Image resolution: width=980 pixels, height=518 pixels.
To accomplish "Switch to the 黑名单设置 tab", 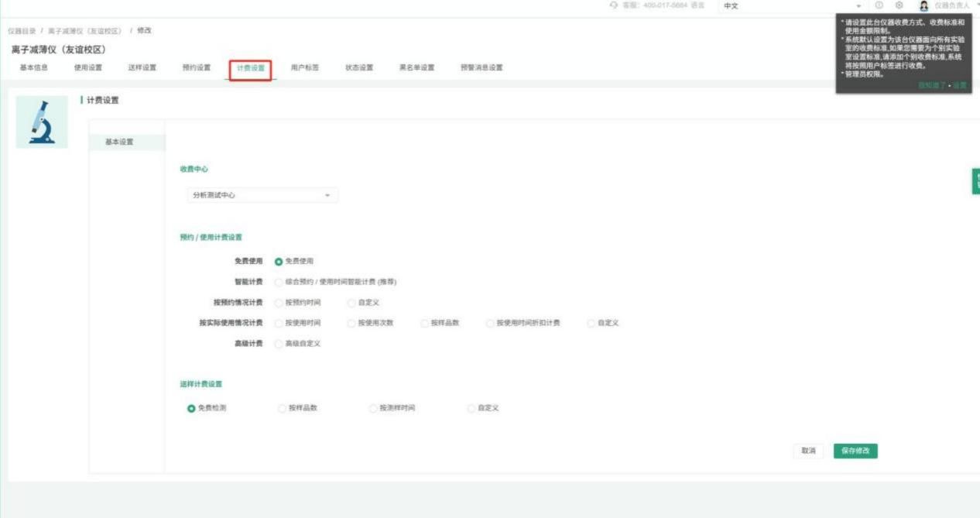I will coord(417,67).
